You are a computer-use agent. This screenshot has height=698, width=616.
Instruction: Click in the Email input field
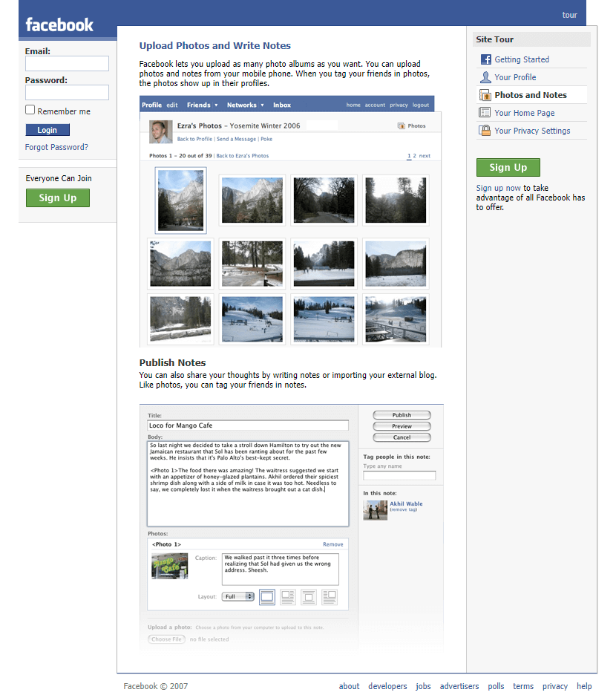pyautogui.click(x=67, y=63)
